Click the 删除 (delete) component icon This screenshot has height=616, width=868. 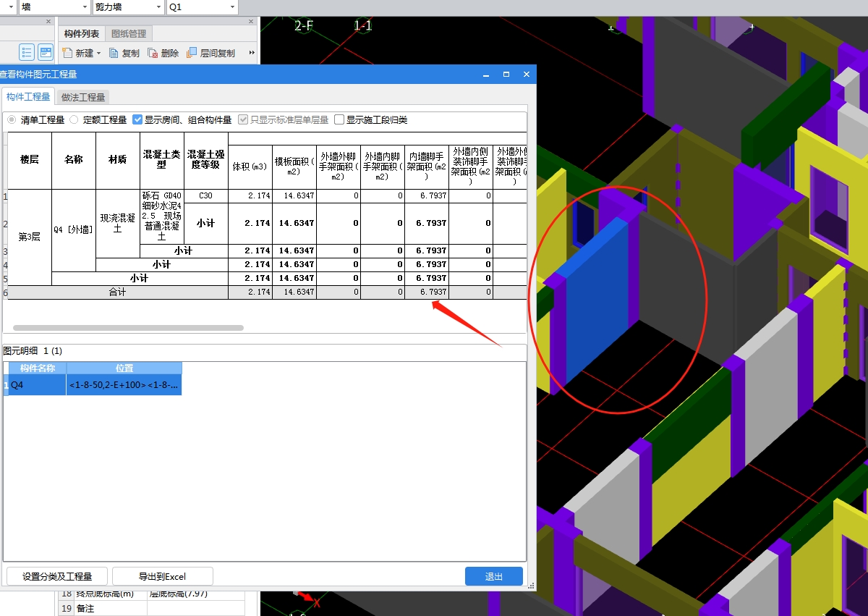coord(153,53)
